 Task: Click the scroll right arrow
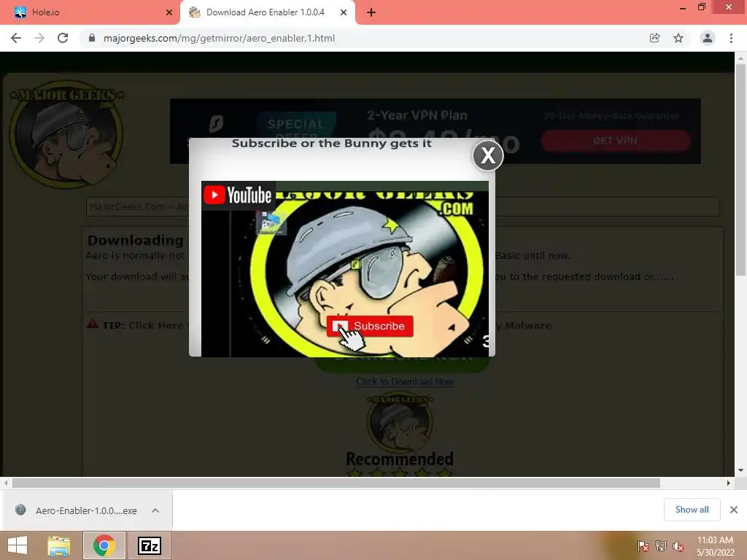click(729, 483)
